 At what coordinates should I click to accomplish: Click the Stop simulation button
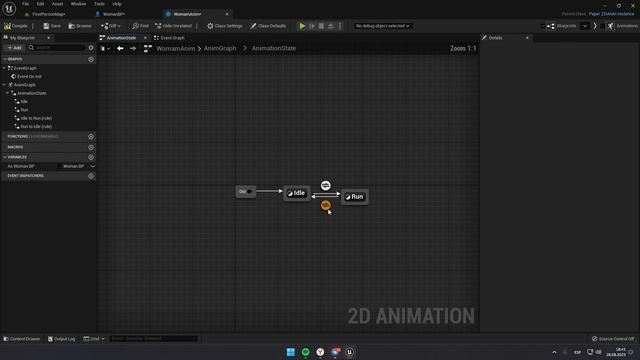pyautogui.click(x=321, y=26)
